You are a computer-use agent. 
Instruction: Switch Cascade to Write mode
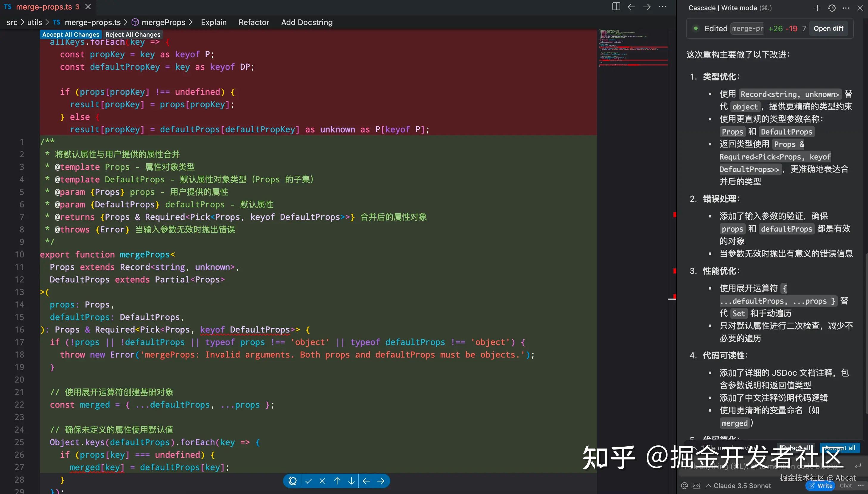(x=821, y=486)
